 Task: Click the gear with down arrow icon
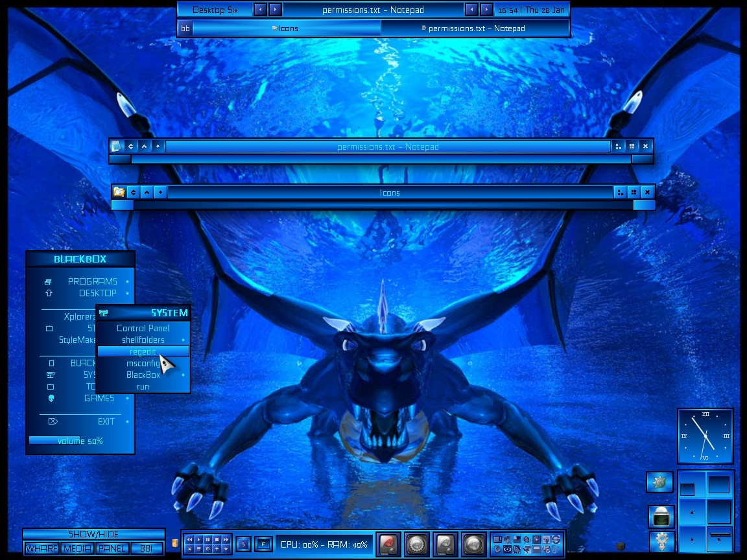[661, 542]
